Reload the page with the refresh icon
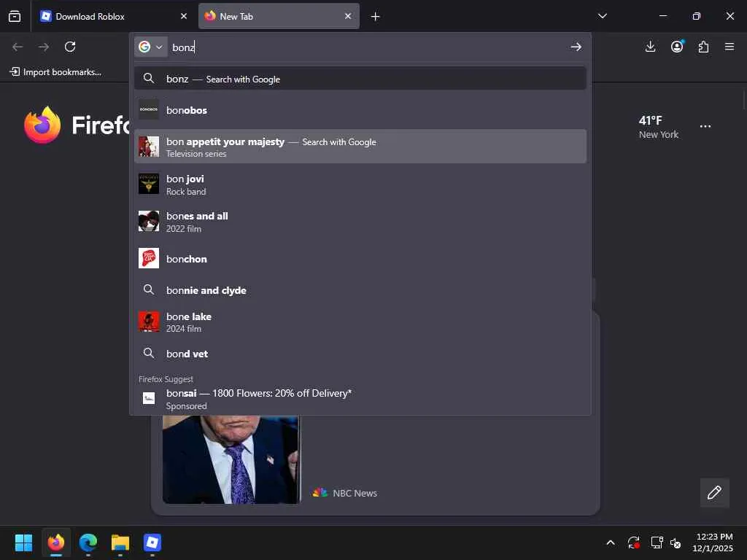The width and height of the screenshot is (747, 560). pos(70,47)
